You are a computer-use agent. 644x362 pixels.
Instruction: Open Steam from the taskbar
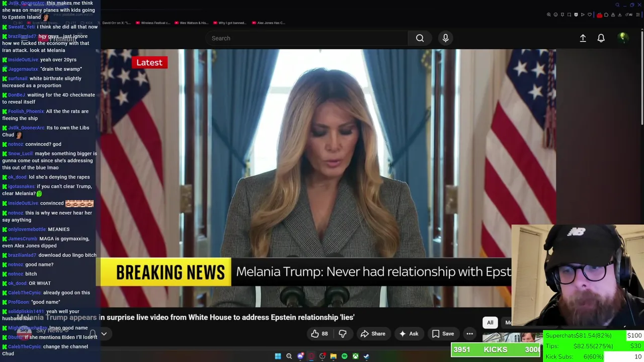366,356
